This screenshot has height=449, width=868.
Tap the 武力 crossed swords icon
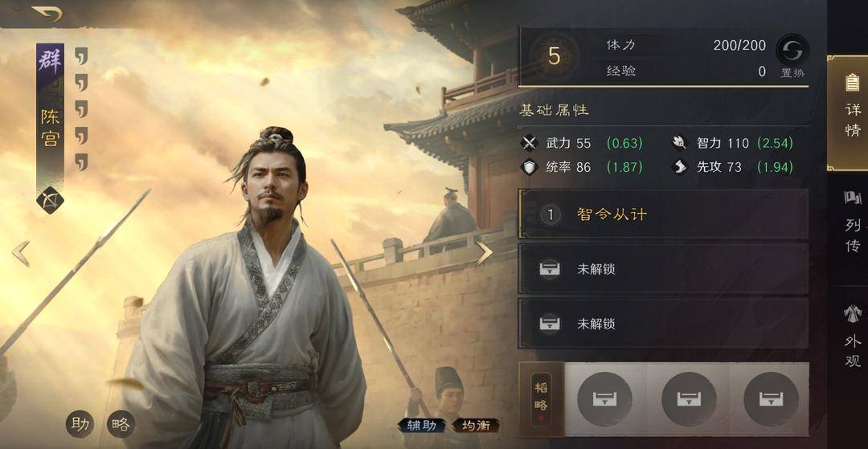(x=530, y=143)
